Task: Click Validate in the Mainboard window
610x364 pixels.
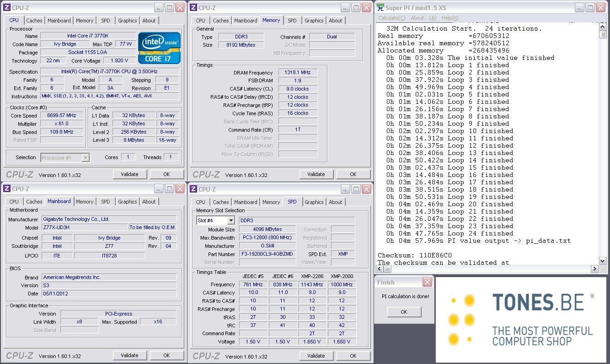Action: [129, 355]
